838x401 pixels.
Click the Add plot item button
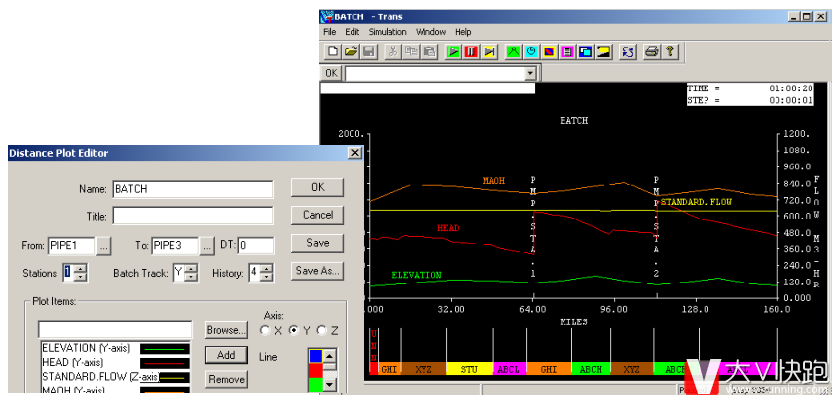227,355
